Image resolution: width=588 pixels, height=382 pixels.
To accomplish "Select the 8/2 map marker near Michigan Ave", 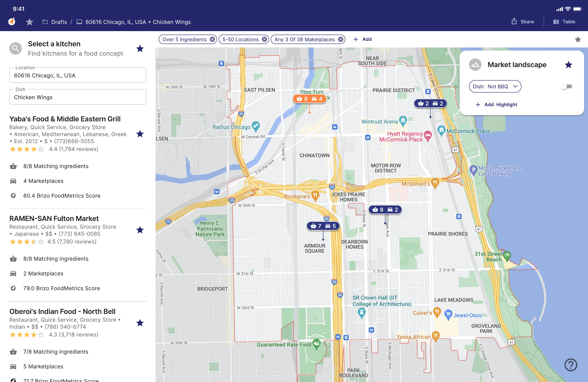I will click(x=385, y=209).
